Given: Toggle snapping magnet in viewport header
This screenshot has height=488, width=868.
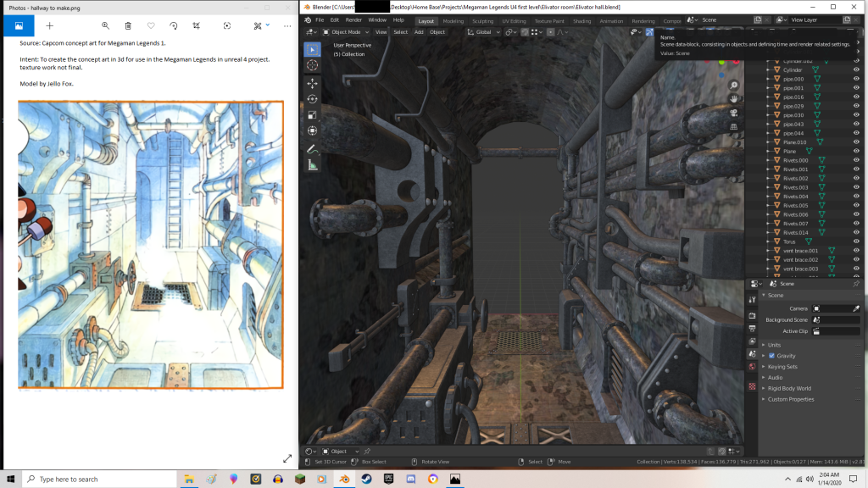Looking at the screenshot, I should point(525,32).
